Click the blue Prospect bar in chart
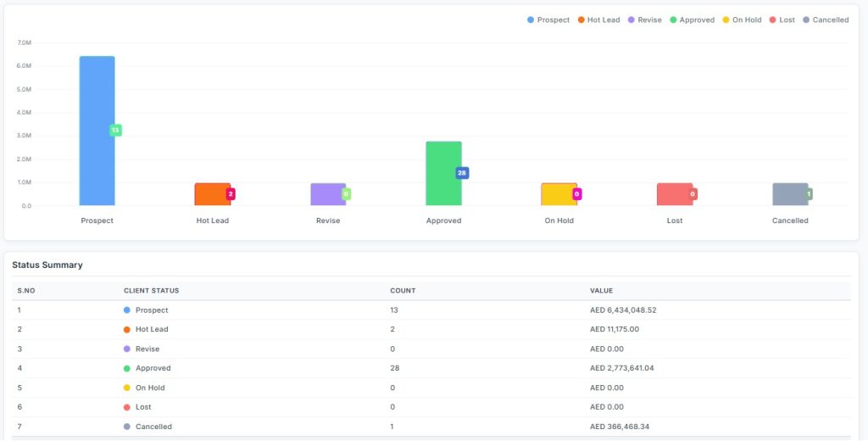The image size is (868, 441). pos(97,131)
